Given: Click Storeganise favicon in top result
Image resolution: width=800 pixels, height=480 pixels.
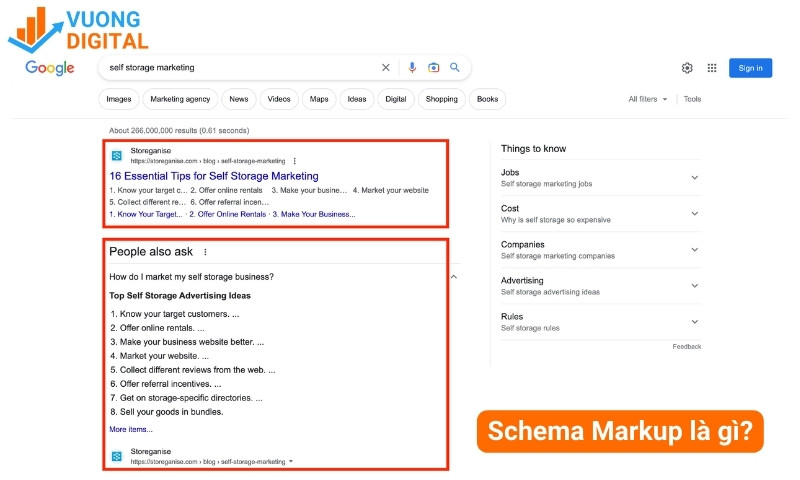Looking at the screenshot, I should [117, 156].
